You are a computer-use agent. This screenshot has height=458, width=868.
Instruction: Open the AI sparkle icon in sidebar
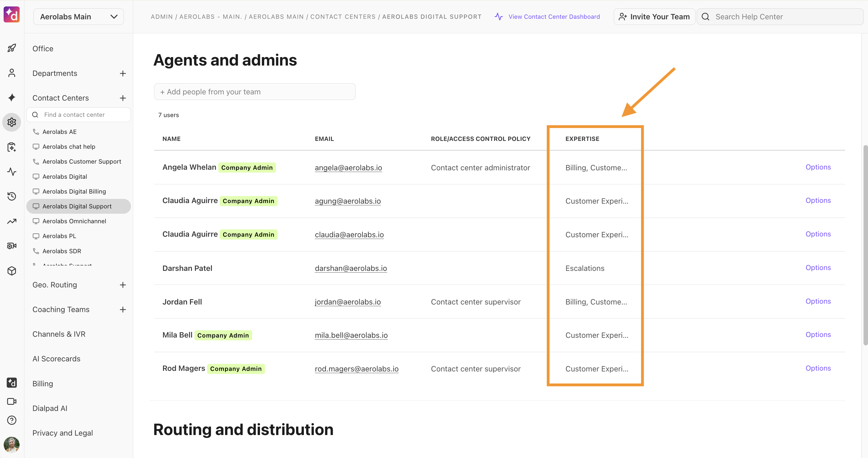[12, 97]
